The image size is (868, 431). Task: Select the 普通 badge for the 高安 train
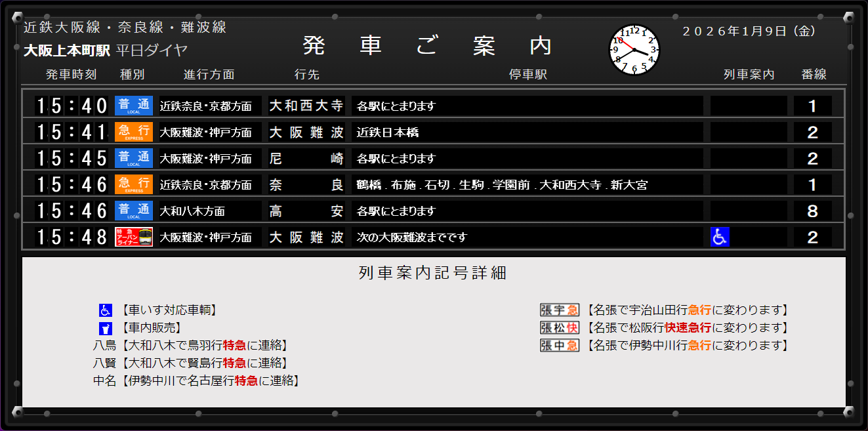[x=134, y=211]
